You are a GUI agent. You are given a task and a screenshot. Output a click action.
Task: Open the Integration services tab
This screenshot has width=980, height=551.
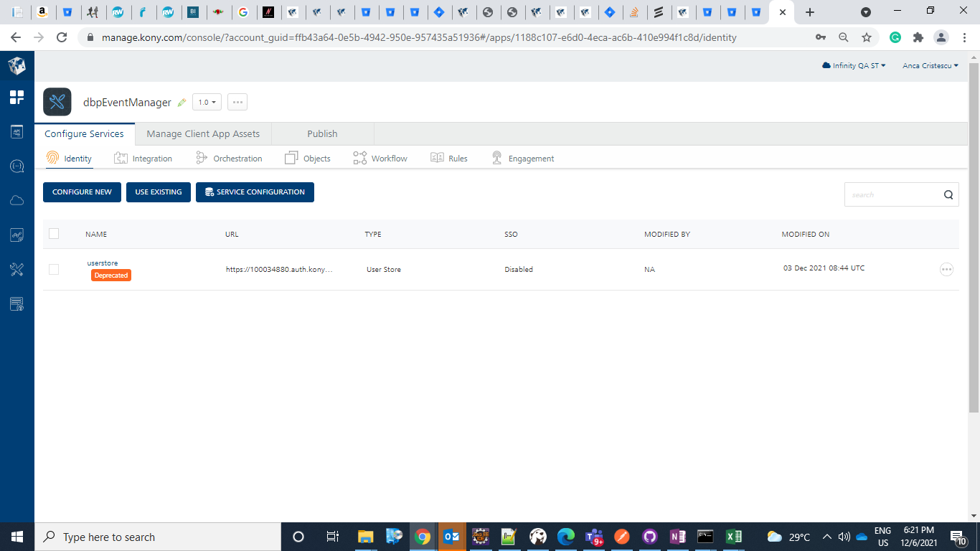coord(143,159)
